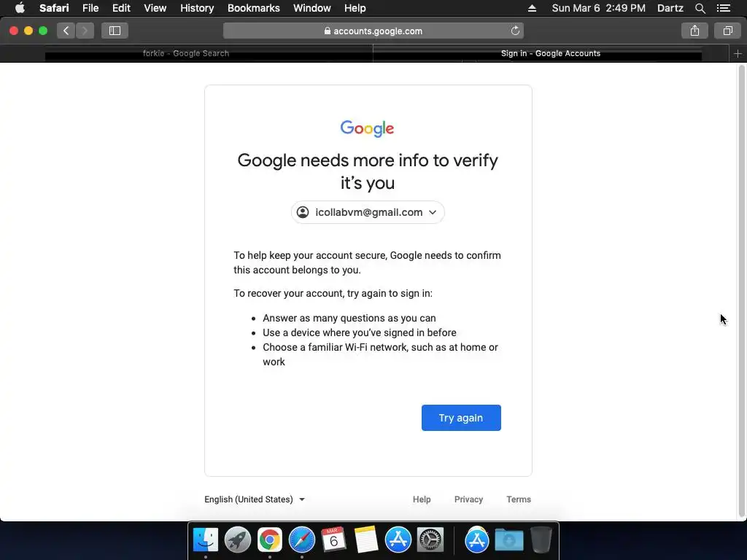Screen dimensions: 747x560
Task: Click the text "Answer as many questions as you can"
Action: pos(349,318)
